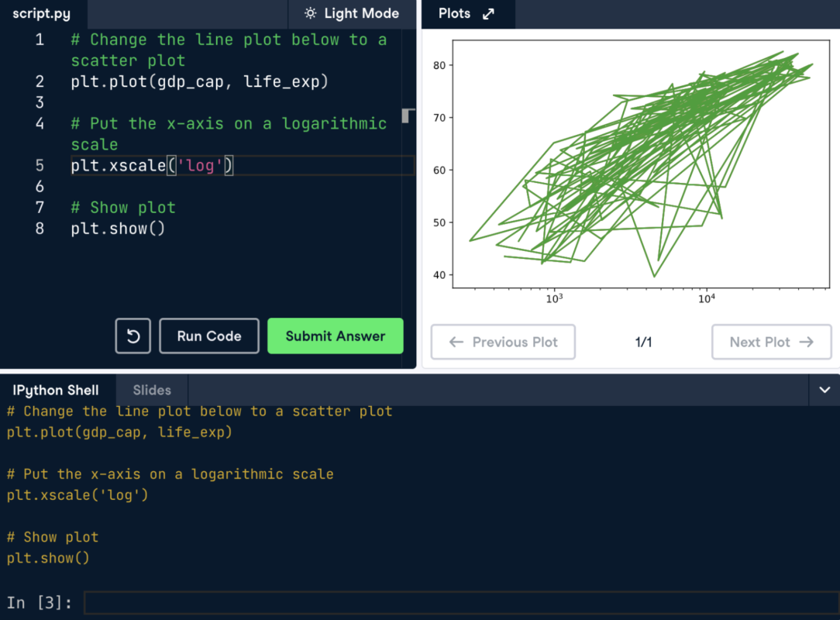Image resolution: width=840 pixels, height=620 pixels.
Task: Click plt.plot(gdp_cap, life_exp) on editor line 2
Action: click(199, 81)
